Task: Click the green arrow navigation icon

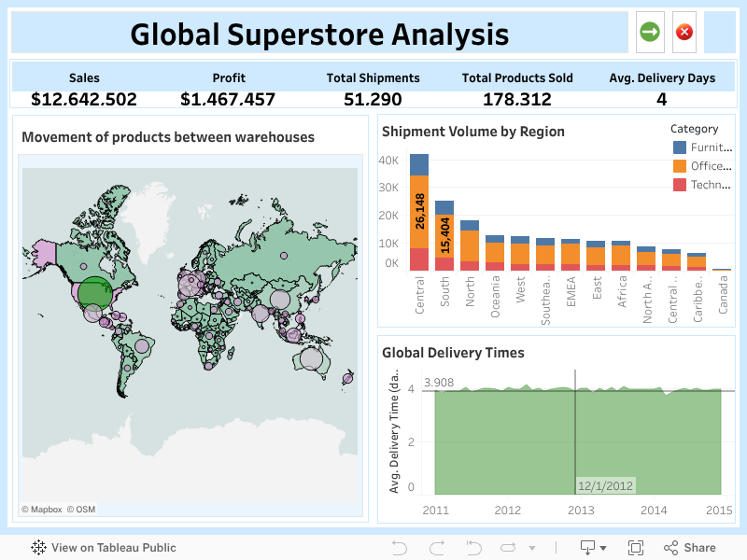Action: coord(650,33)
